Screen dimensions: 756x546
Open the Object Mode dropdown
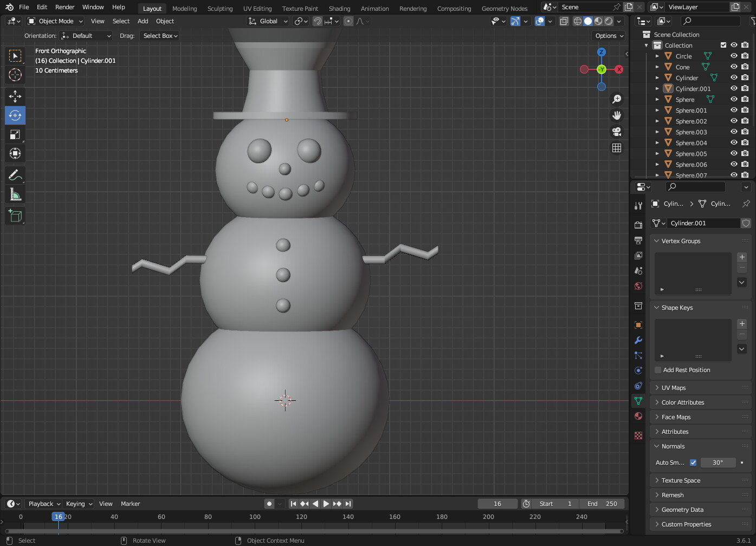coord(54,21)
